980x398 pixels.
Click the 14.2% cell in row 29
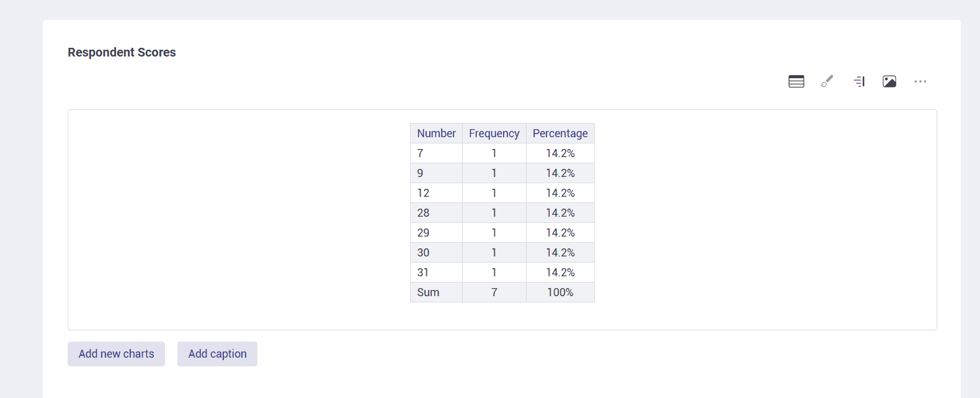pyautogui.click(x=560, y=233)
